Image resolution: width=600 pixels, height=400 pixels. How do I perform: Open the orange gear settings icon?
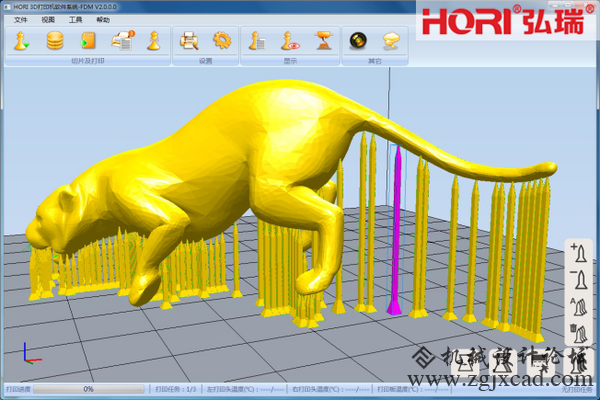click(x=222, y=40)
